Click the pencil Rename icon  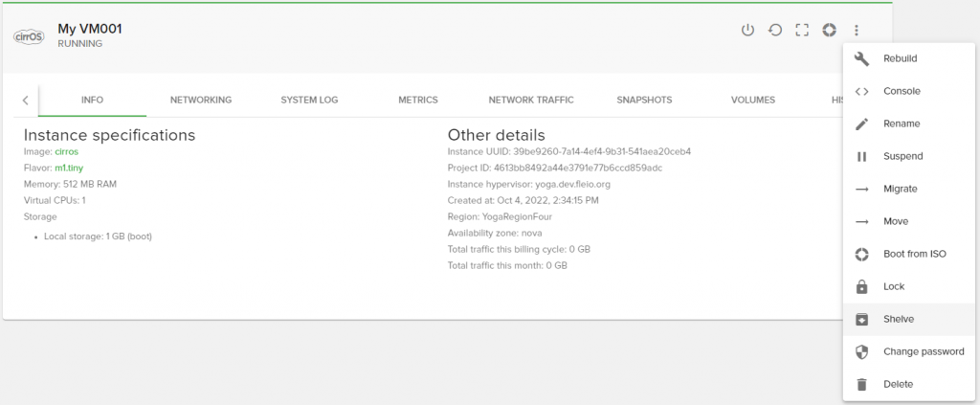[x=861, y=124]
